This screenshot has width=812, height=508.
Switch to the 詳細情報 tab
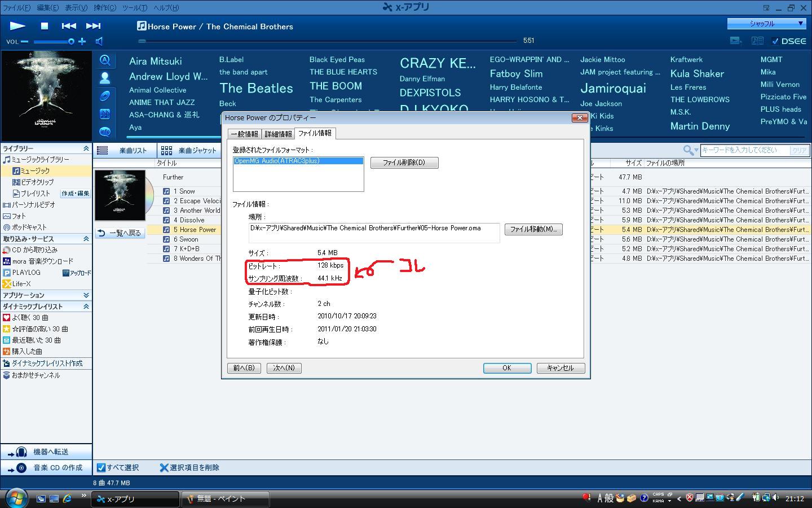click(279, 134)
